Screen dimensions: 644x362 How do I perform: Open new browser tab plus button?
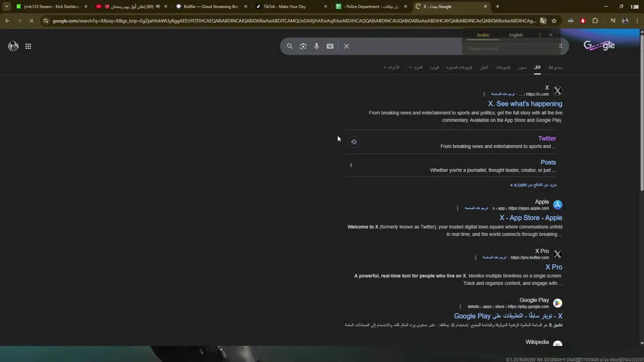(x=498, y=7)
